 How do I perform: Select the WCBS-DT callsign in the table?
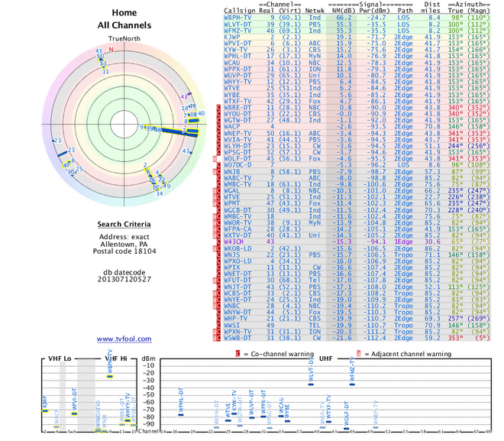(x=237, y=293)
